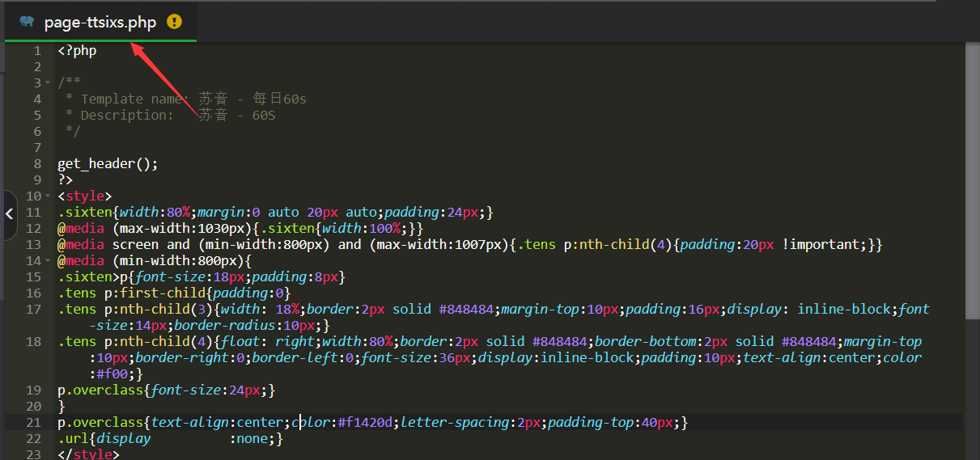Viewport: 980px width, 460px height.
Task: Place cursor on the <?php opening tag
Action: point(77,51)
